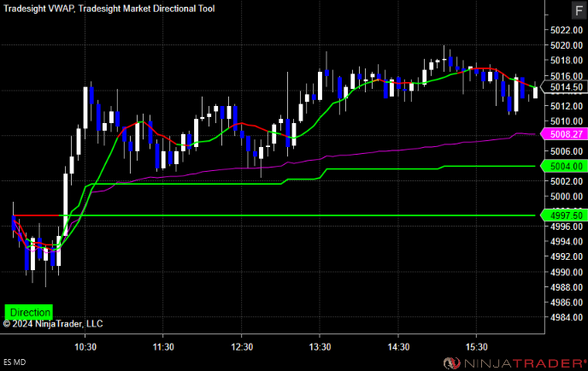This screenshot has width=588, height=371.
Task: Click the 5018.00 price axis label
Action: 567,61
